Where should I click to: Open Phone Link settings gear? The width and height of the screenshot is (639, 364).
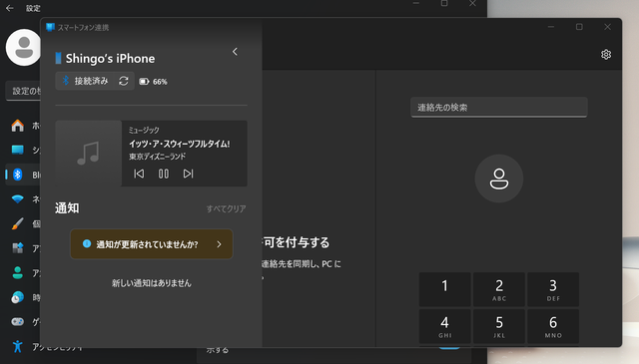(x=606, y=55)
